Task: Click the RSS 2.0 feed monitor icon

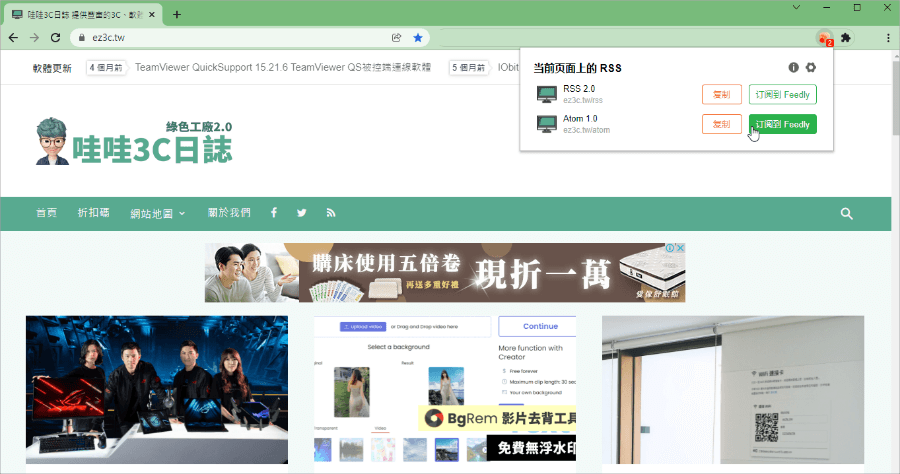Action: click(x=546, y=94)
